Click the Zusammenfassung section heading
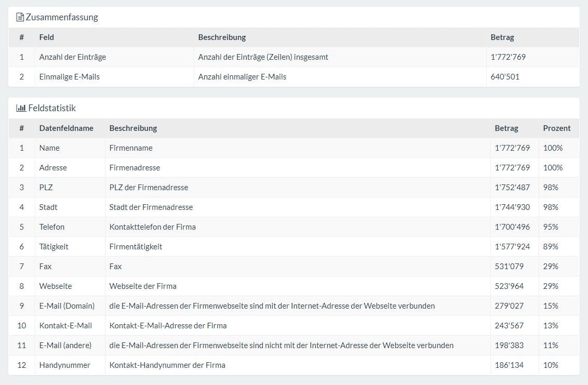The width and height of the screenshot is (588, 385). pos(62,17)
